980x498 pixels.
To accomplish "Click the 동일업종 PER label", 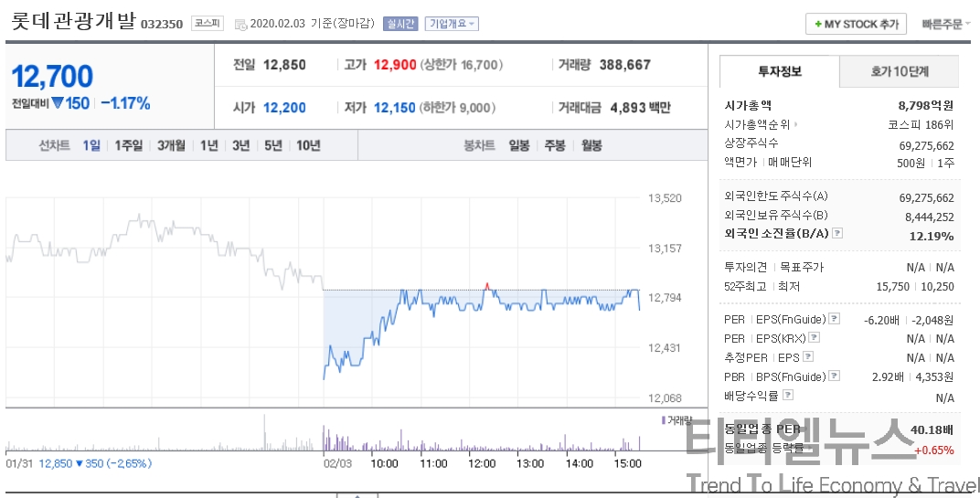I will (762, 429).
